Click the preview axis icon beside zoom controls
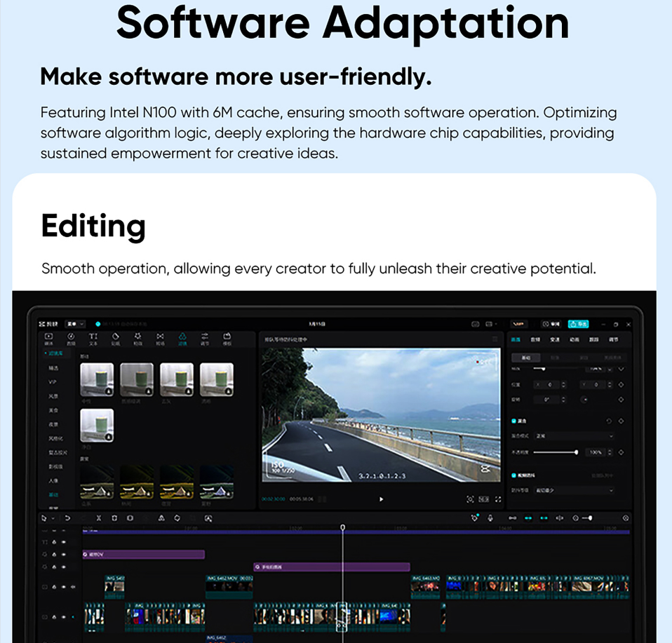This screenshot has width=672, height=643. pyautogui.click(x=560, y=518)
